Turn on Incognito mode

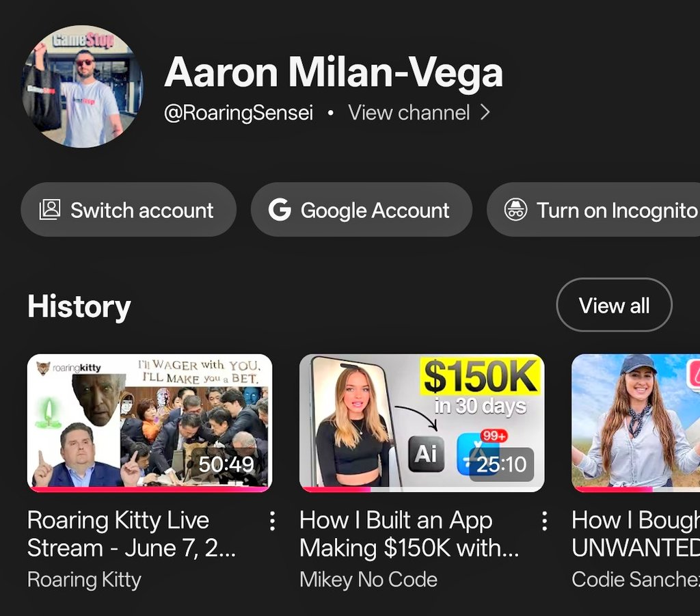pos(593,210)
